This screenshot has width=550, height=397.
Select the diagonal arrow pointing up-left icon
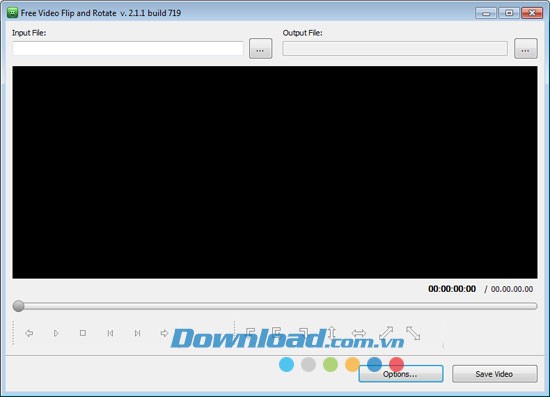coord(413,333)
